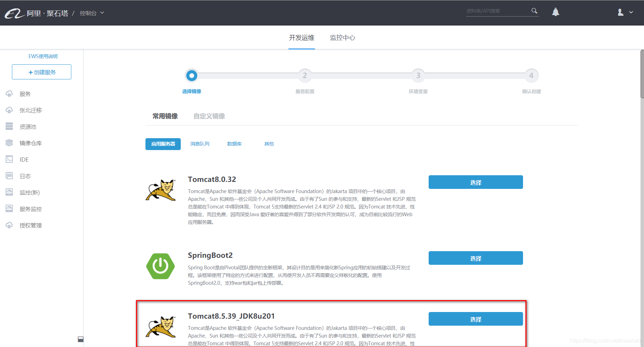The width and height of the screenshot is (644, 347).
Task: Click the search magnifier icon
Action: point(534,11)
